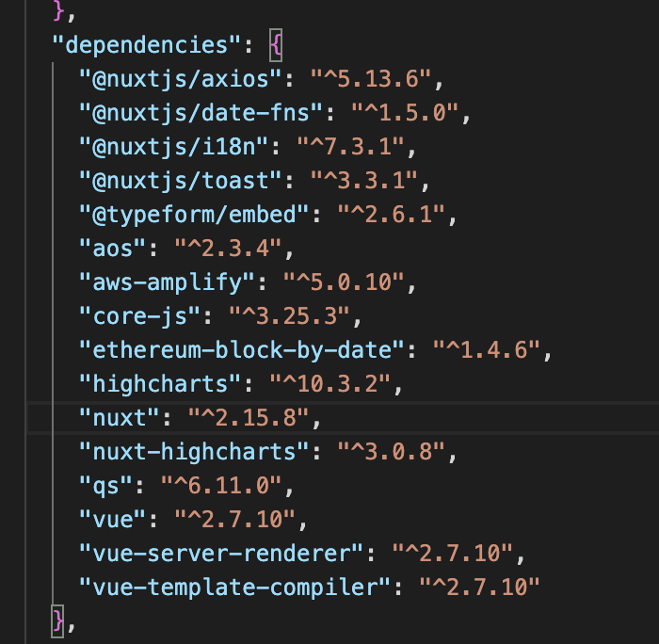Viewport: 659px width, 644px height.
Task: Click the "aos" package name
Action: (112, 249)
